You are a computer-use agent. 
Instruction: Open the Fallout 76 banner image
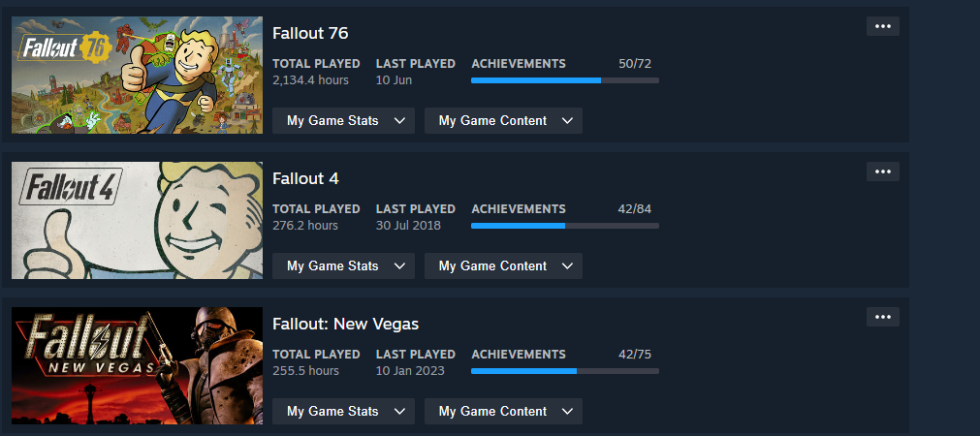point(137,75)
